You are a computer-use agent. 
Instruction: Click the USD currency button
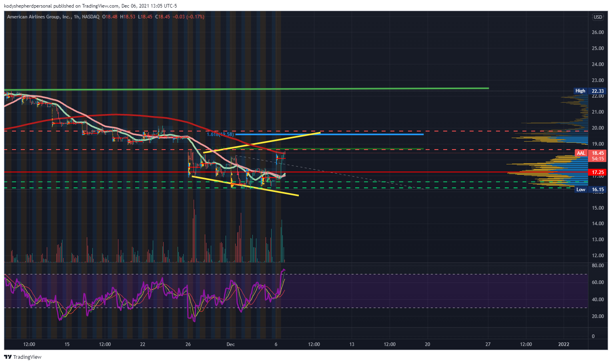tap(598, 17)
